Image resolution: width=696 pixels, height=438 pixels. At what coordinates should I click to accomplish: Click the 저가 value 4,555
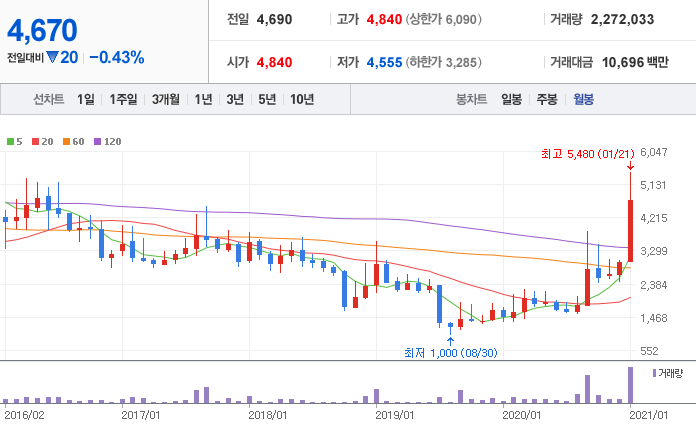[384, 63]
